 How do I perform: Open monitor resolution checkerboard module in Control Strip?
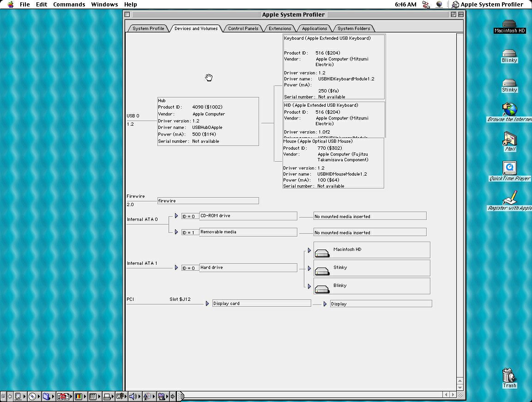click(94, 396)
